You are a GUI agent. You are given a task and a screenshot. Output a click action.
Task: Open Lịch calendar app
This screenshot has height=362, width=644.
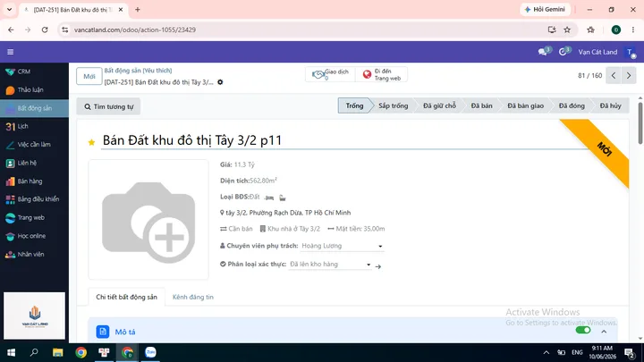pos(17,126)
